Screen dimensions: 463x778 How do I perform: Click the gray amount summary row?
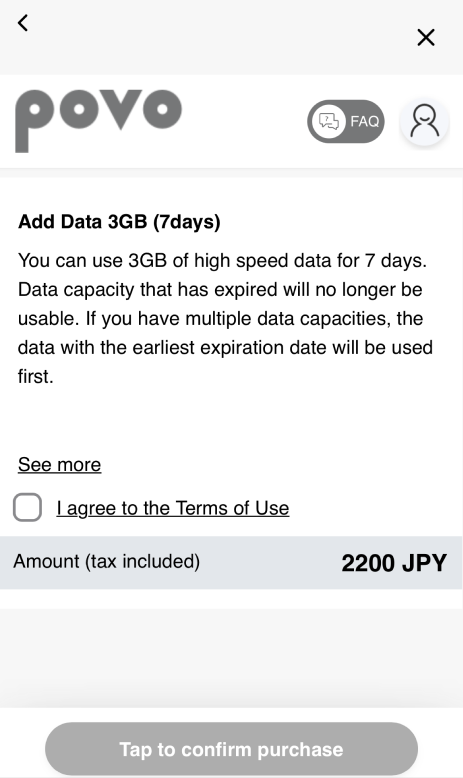tap(231, 563)
